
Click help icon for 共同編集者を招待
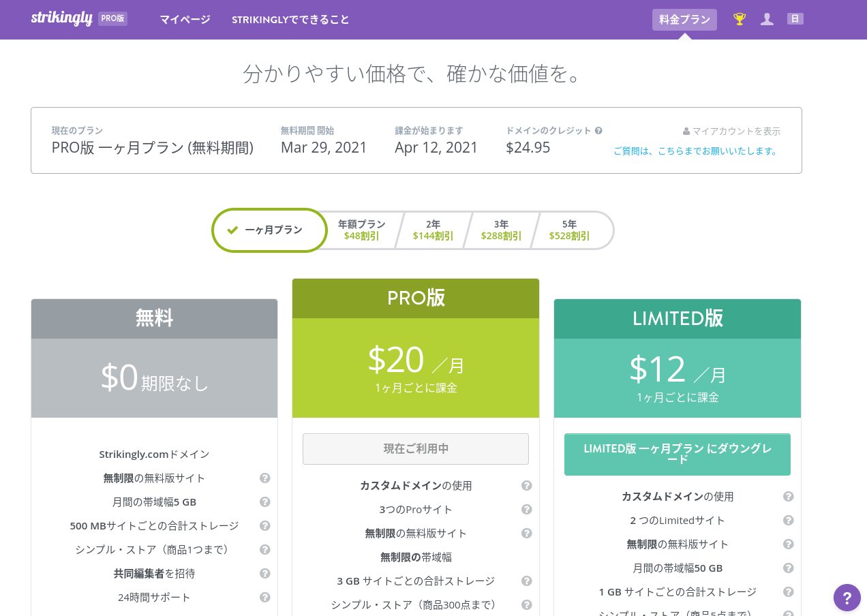coord(265,574)
